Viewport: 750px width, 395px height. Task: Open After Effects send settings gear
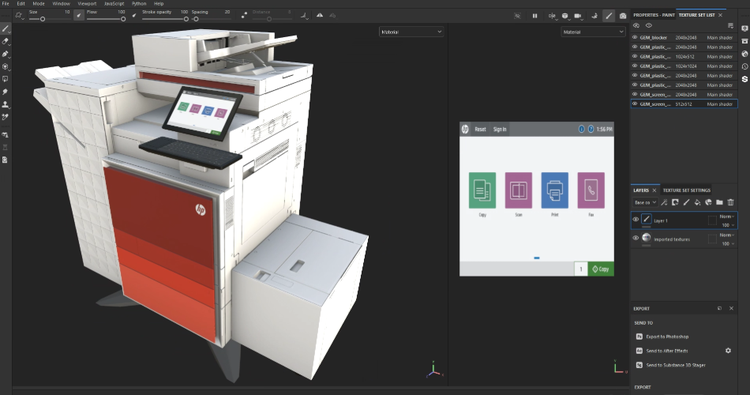click(728, 351)
